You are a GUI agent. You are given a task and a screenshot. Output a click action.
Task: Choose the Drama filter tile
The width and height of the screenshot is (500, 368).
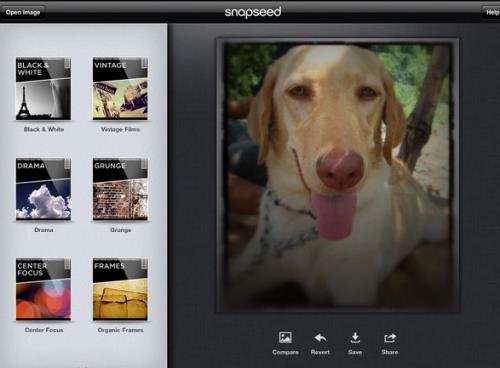click(43, 189)
